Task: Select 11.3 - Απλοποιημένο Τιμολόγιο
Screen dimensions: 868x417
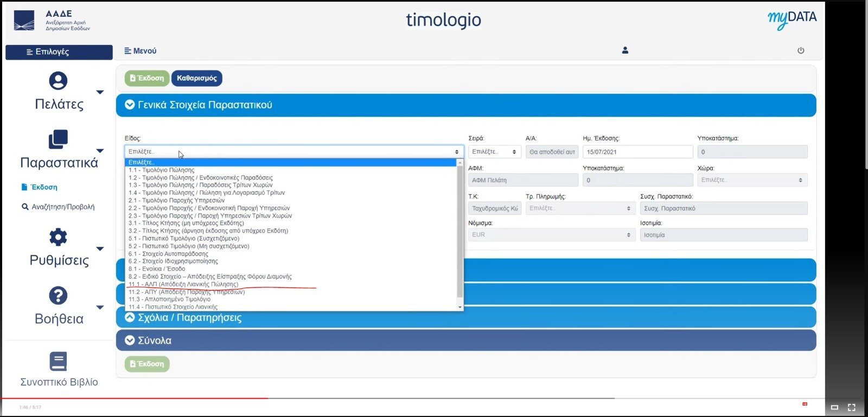Action: point(291,299)
